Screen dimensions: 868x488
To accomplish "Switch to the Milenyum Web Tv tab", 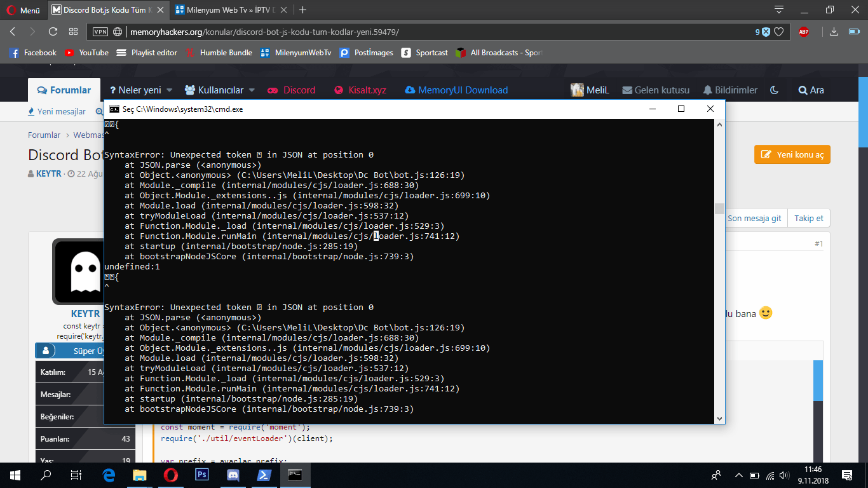I will [232, 10].
